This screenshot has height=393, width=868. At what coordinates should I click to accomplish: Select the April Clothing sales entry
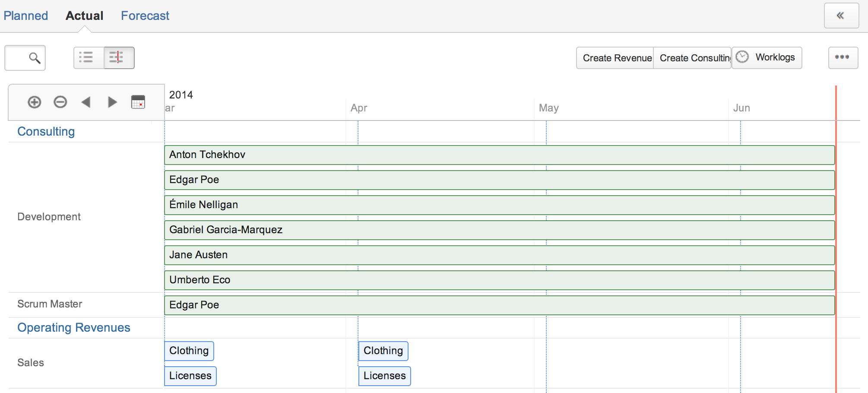383,351
